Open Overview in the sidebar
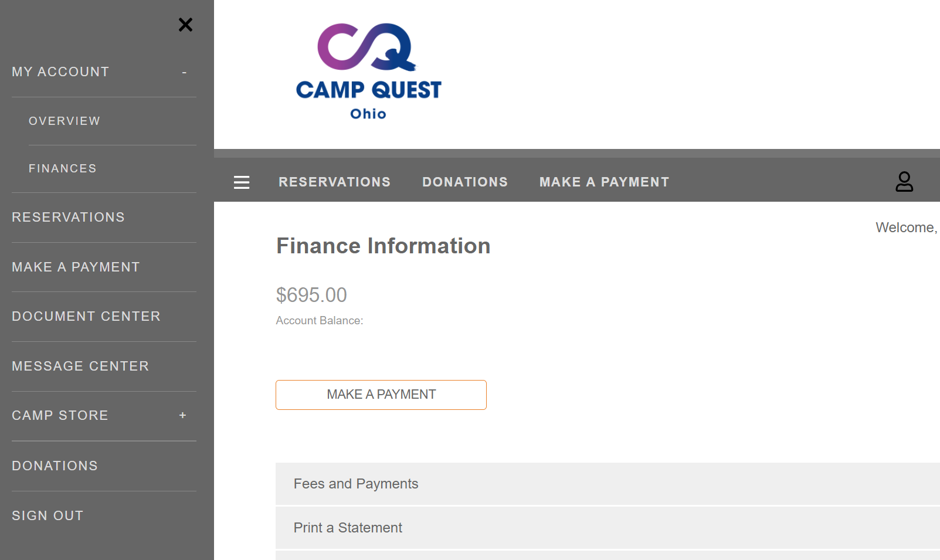Viewport: 940px width, 560px height. click(65, 121)
